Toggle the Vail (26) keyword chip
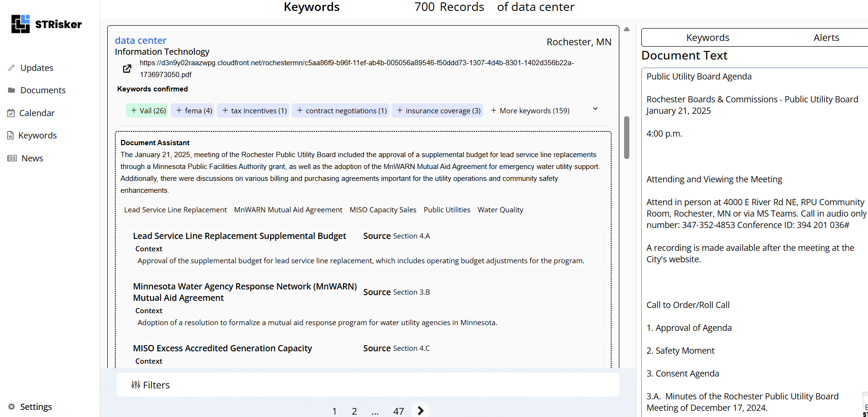868x417 pixels. click(x=147, y=110)
